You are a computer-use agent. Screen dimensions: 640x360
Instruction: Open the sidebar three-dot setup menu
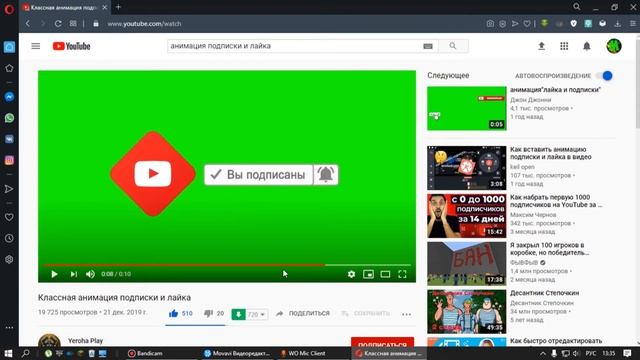click(9, 327)
